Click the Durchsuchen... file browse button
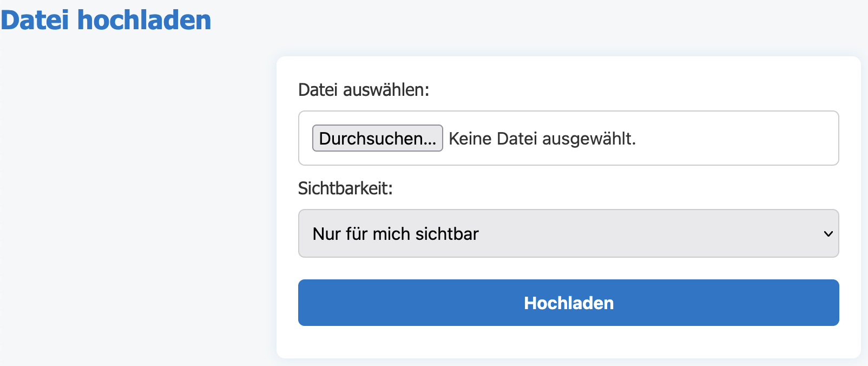This screenshot has height=366, width=868. 377,138
